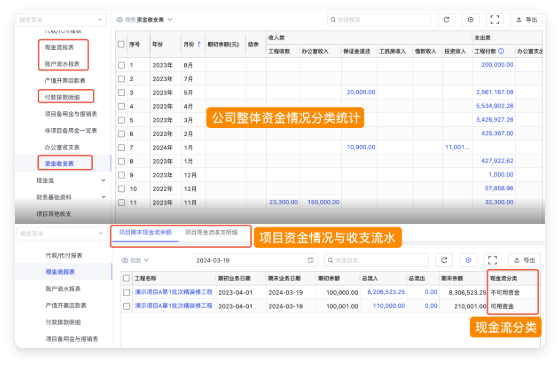Open 产值开票回款表 in the upper sidebar
This screenshot has height=367, width=560.
pos(65,81)
